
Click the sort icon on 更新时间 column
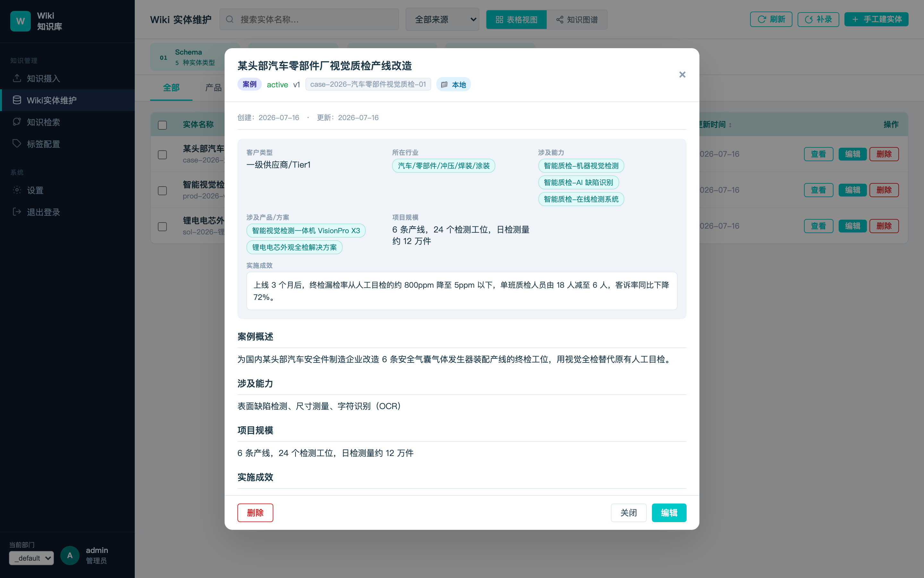click(x=731, y=125)
